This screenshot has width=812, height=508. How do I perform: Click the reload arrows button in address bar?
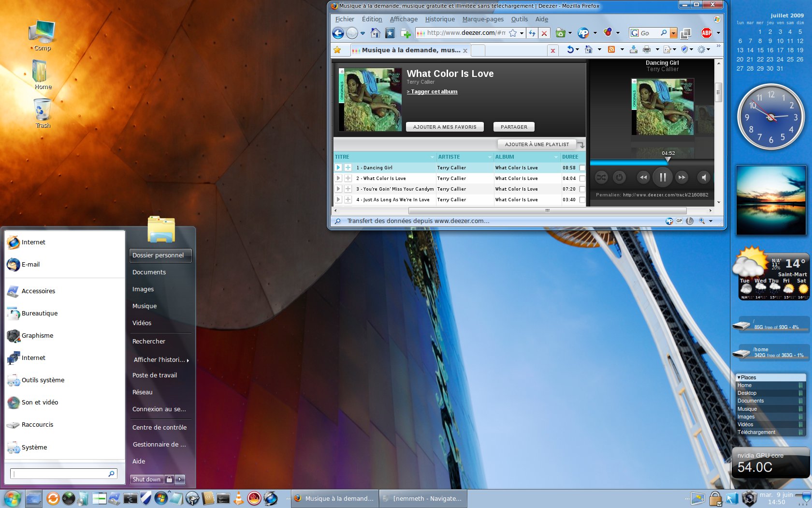532,33
